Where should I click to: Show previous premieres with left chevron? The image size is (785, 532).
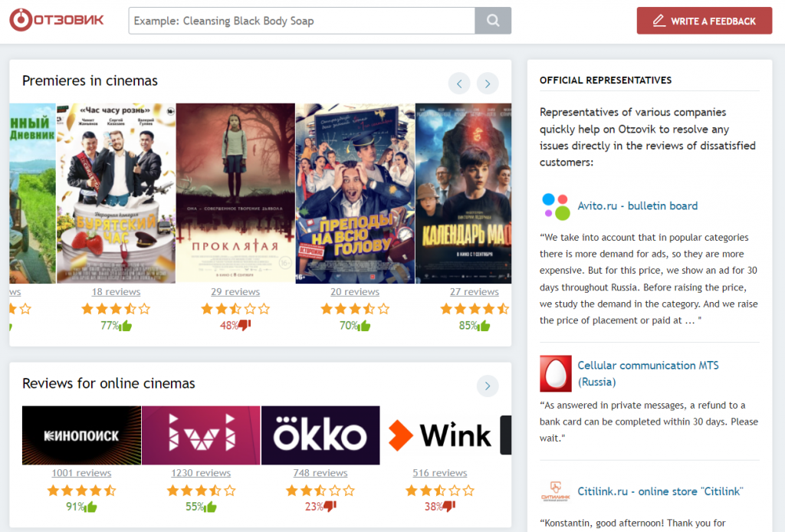(459, 84)
